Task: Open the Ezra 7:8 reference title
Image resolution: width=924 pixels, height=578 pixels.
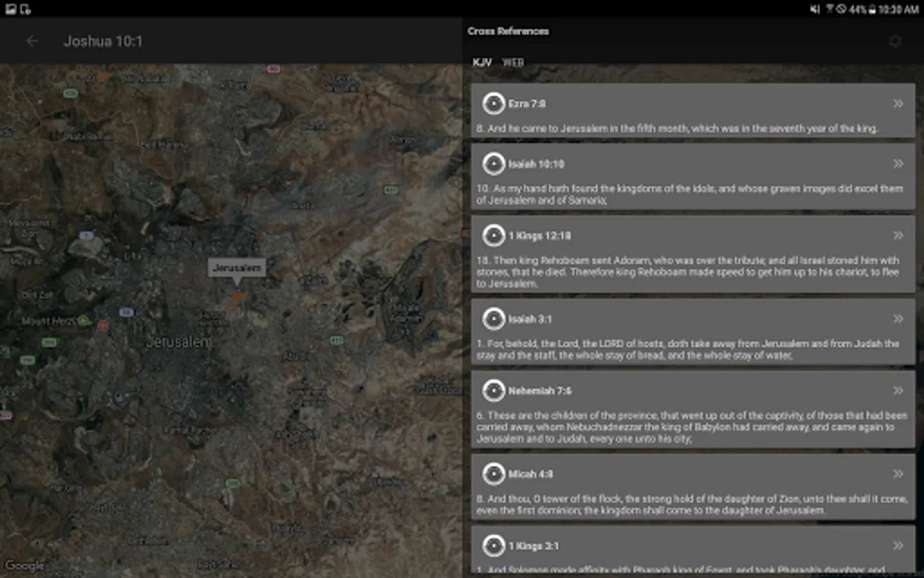Action: coord(527,103)
